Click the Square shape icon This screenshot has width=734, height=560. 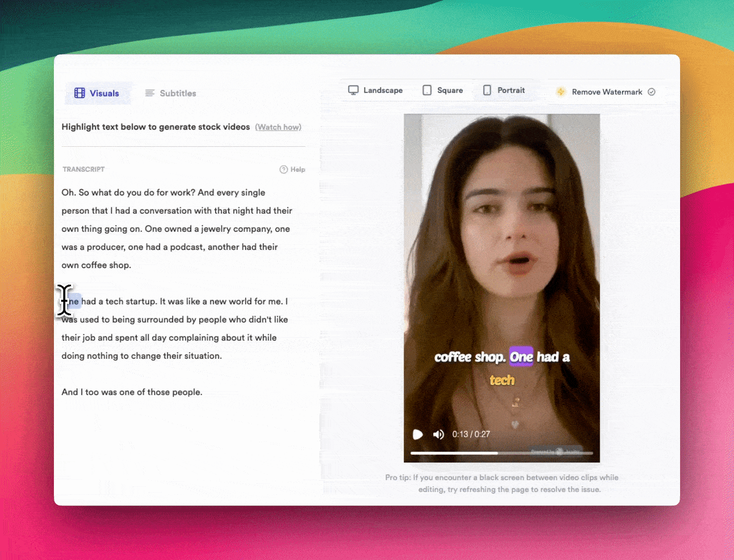coord(427,90)
